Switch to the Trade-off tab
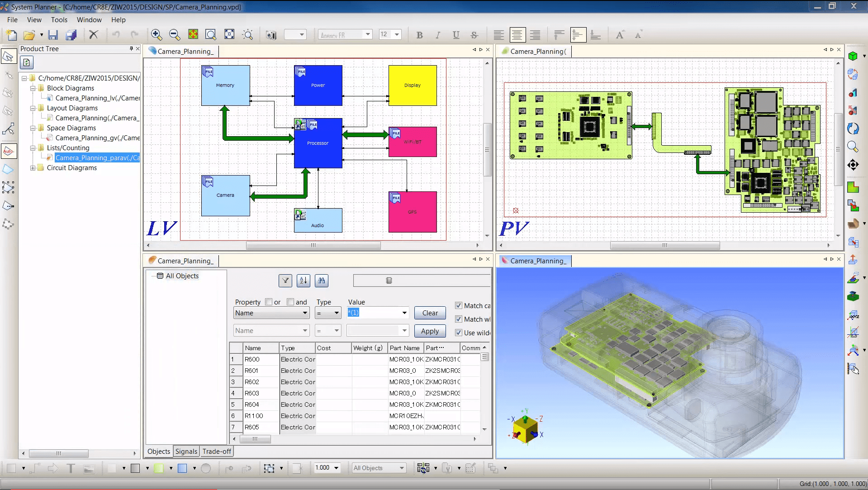This screenshot has width=868, height=490. coord(217,451)
